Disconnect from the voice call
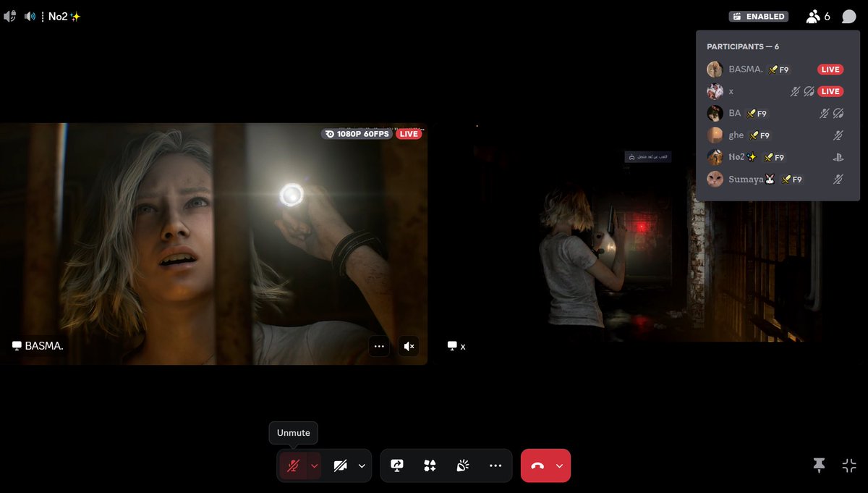This screenshot has width=868, height=493. [x=537, y=465]
